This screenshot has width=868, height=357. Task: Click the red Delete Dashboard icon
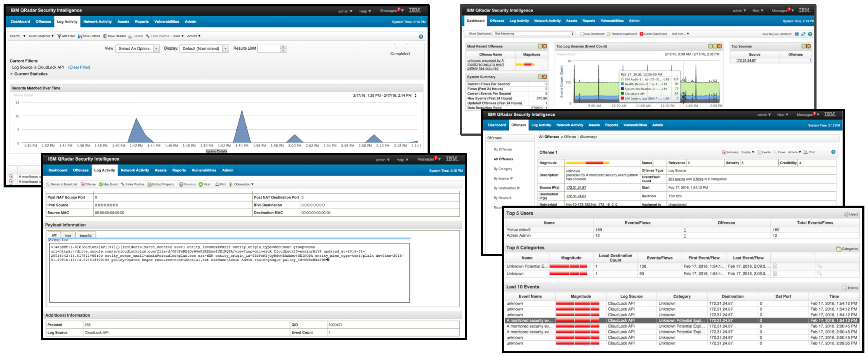641,34
